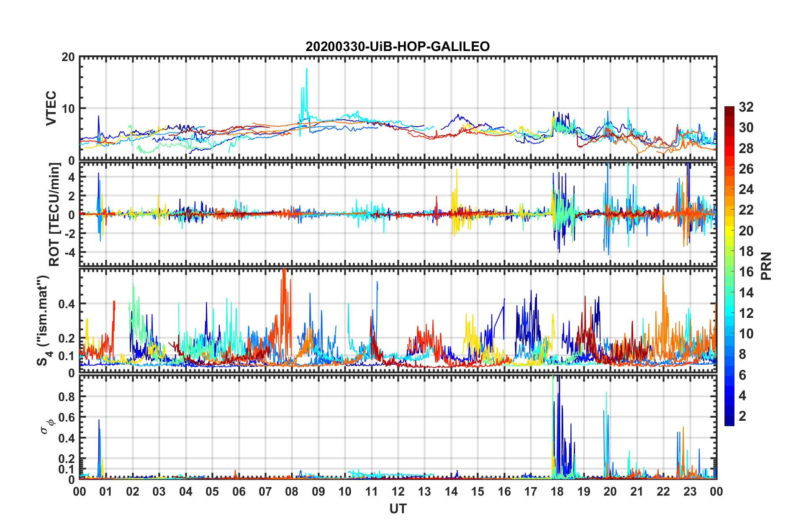
Task: Select the 12 tick on UT axis
Action: click(398, 491)
